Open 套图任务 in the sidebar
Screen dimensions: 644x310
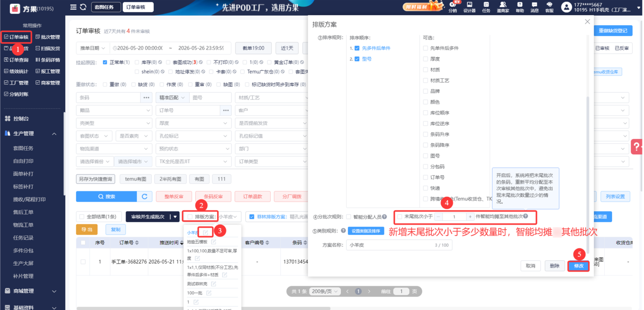point(23,148)
